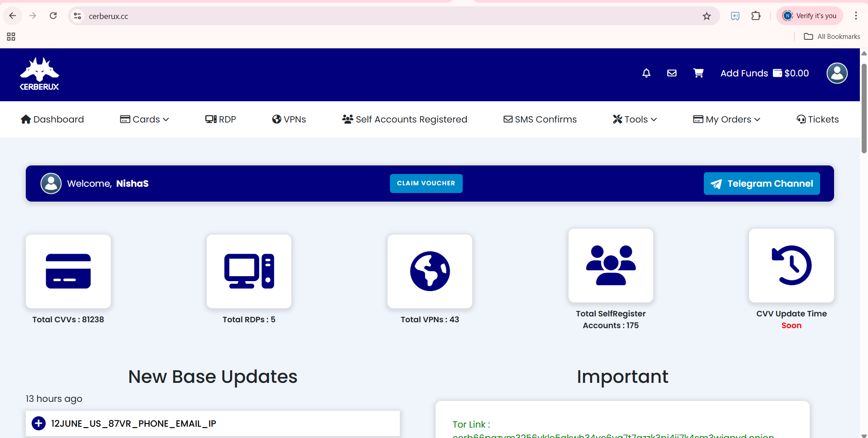Open the apps grid icon in bookmarks bar
The height and width of the screenshot is (438, 868).
coord(11,37)
